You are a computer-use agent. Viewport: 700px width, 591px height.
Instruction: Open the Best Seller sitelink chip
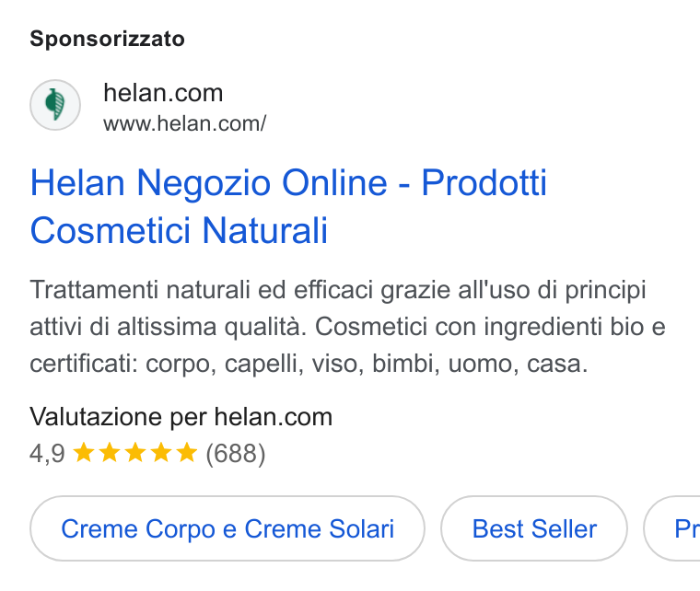pyautogui.click(x=534, y=528)
